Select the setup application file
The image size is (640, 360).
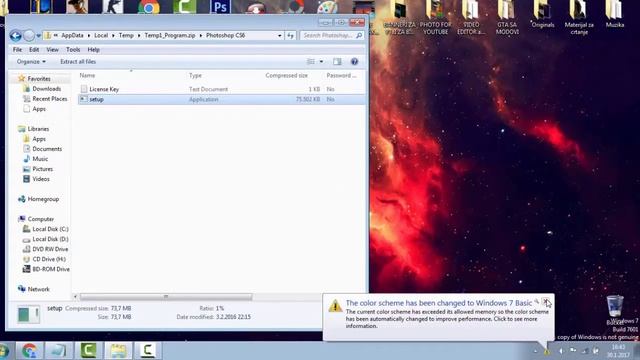pyautogui.click(x=221, y=99)
